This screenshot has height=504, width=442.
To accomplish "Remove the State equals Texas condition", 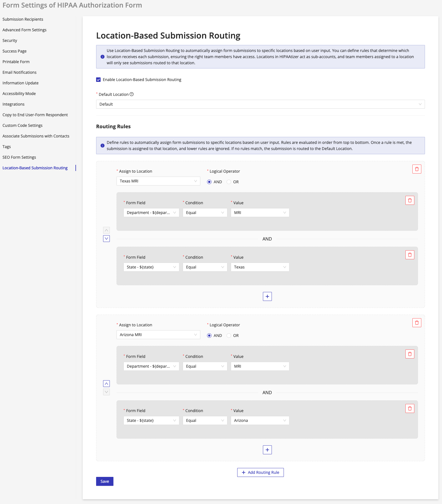I will (x=410, y=255).
